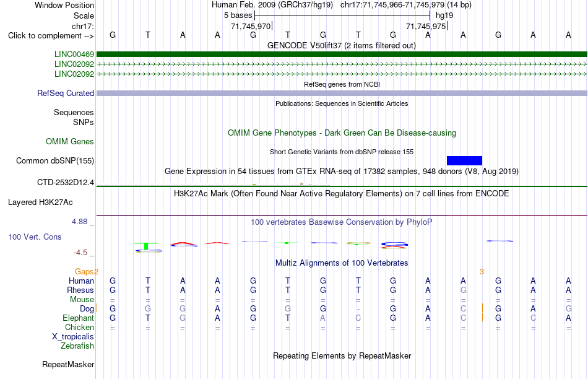Click the faded G in the Rhesus row
This screenshot has height=379, width=588.
coord(464,290)
